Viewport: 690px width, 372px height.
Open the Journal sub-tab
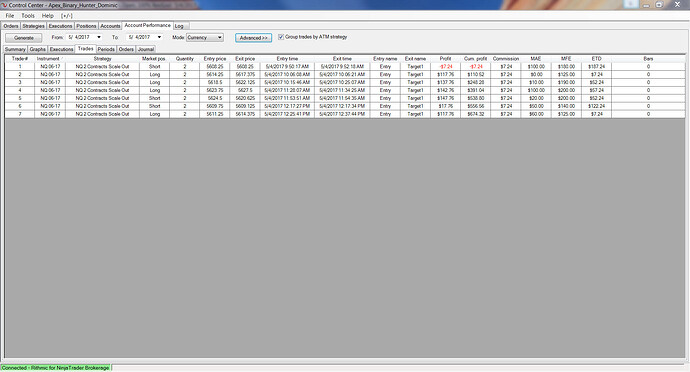click(x=146, y=49)
